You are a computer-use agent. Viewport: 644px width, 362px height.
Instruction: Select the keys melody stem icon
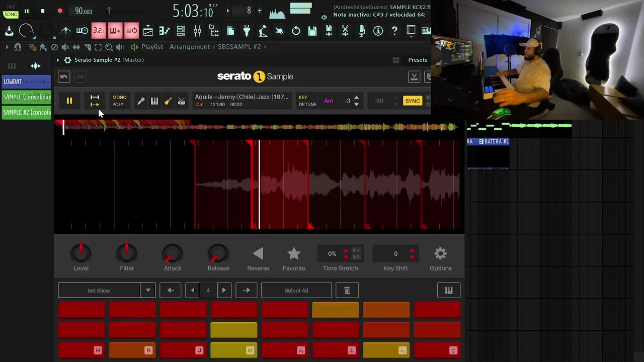[154, 101]
